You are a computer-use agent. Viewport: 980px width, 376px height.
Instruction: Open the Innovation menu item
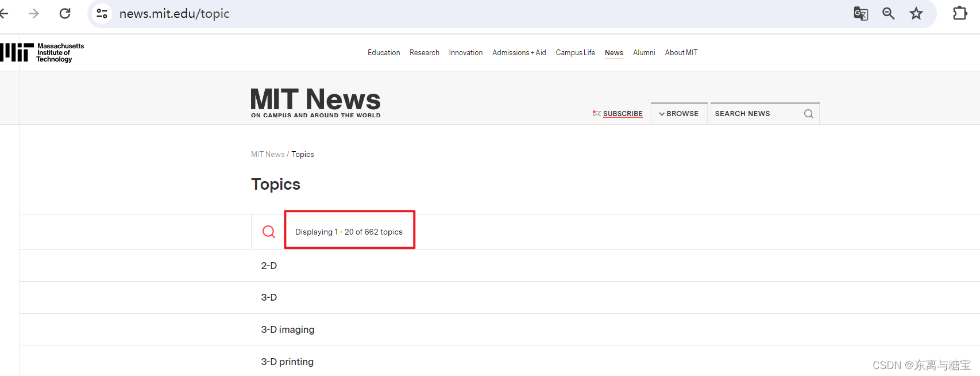pos(466,52)
